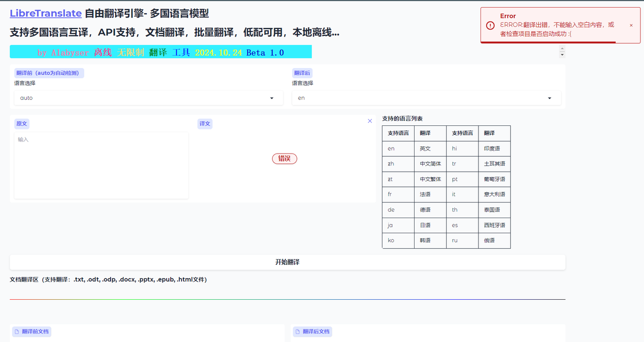Click the red error alert circle icon
644x342 pixels.
(x=490, y=25)
